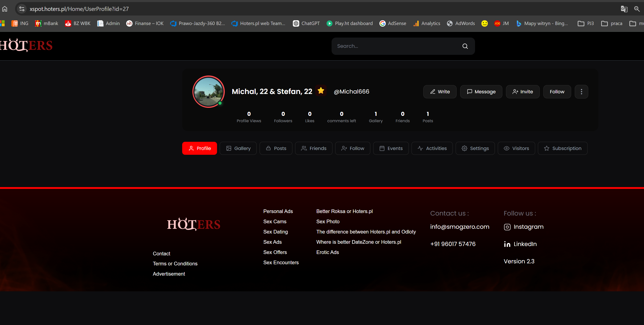Click the translate page icon

click(x=624, y=9)
